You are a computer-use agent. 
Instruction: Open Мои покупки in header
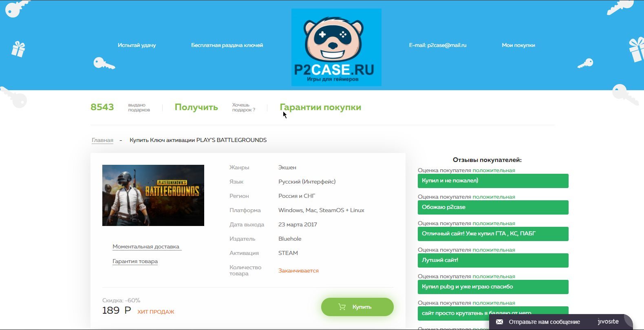tap(518, 45)
